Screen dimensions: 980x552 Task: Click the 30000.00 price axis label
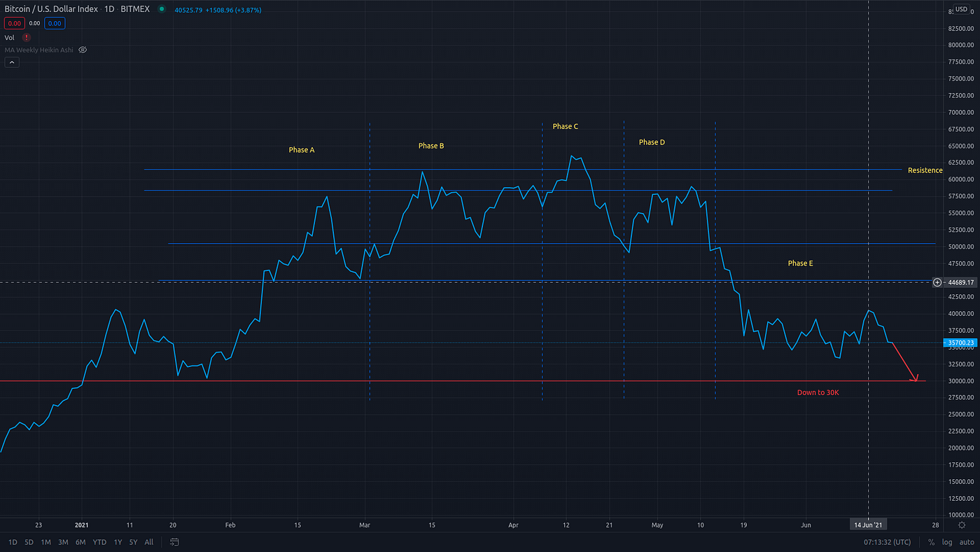(x=960, y=381)
